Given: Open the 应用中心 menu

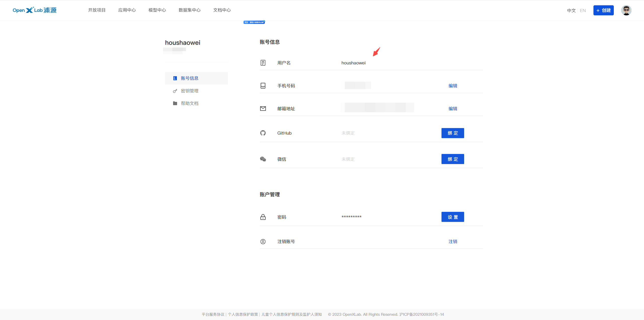Looking at the screenshot, I should [127, 10].
